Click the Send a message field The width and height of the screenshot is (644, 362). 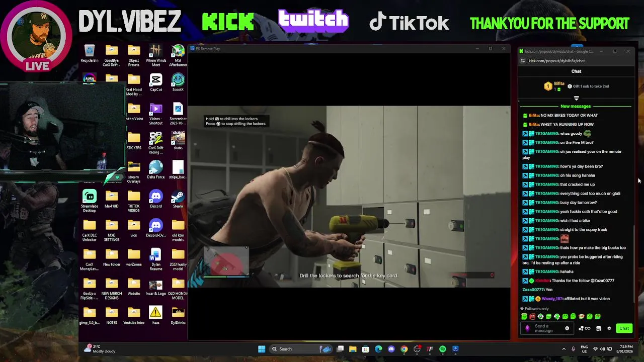point(546,328)
